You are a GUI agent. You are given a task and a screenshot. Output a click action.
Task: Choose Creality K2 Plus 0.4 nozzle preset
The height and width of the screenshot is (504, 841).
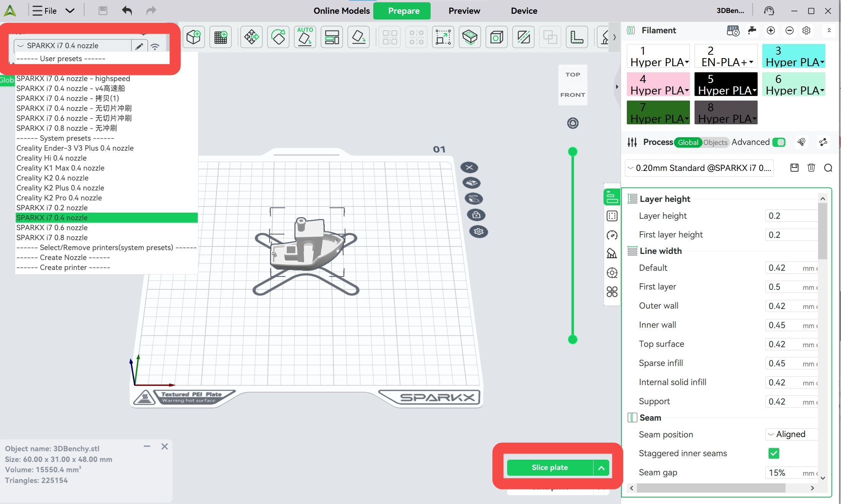pos(60,188)
